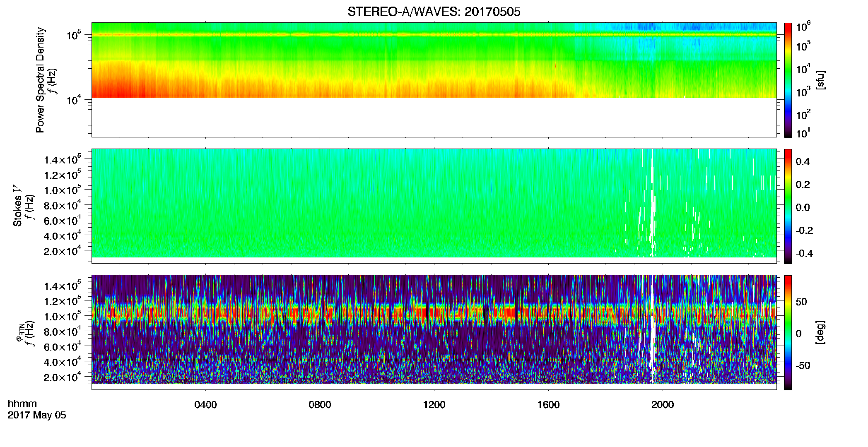
Task: Click the phi RTN degrees color bar
Action: click(788, 332)
